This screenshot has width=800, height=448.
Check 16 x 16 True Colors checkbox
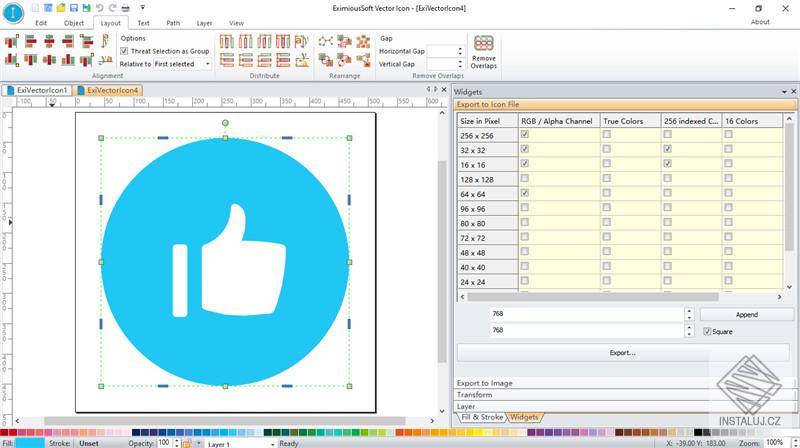click(606, 163)
